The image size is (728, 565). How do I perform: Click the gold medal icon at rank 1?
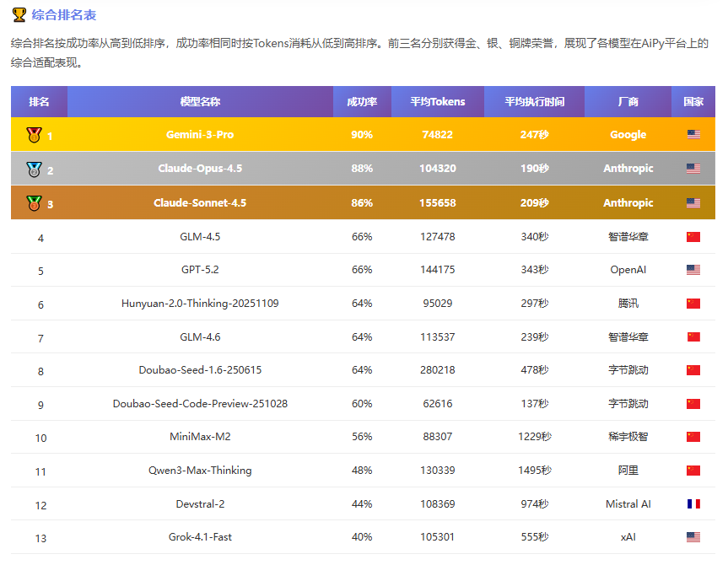pyautogui.click(x=33, y=135)
